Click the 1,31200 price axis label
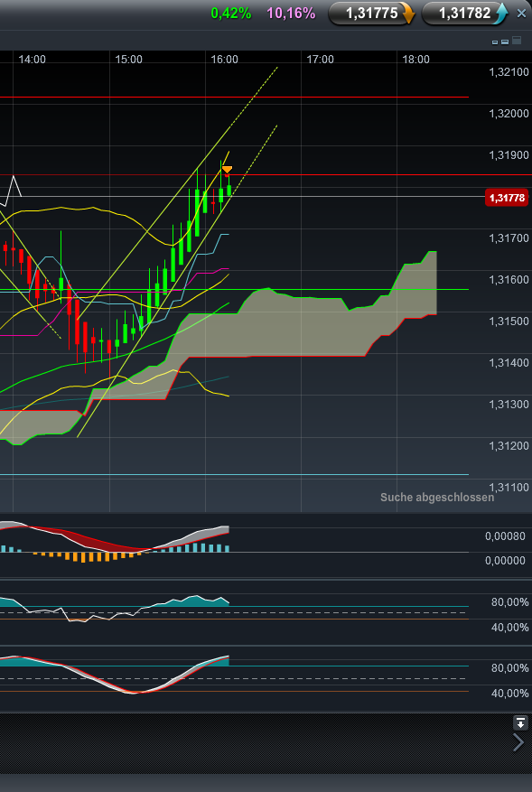The image size is (532, 792). coord(509,445)
